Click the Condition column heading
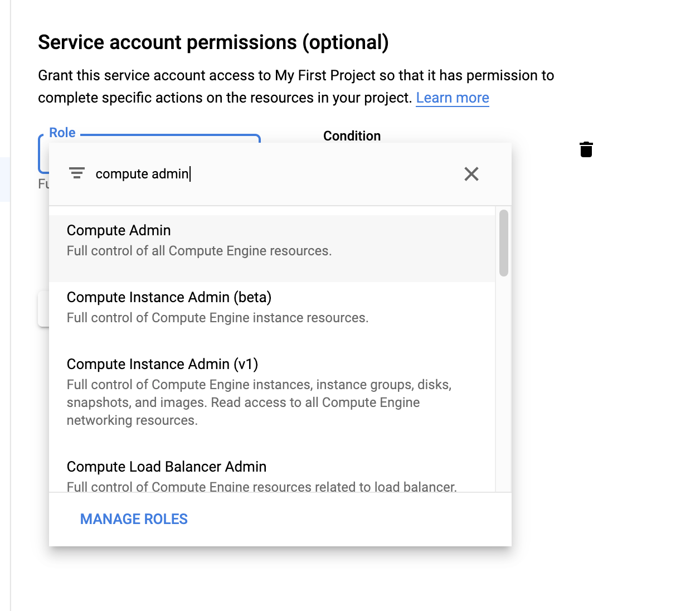 pos(352,136)
